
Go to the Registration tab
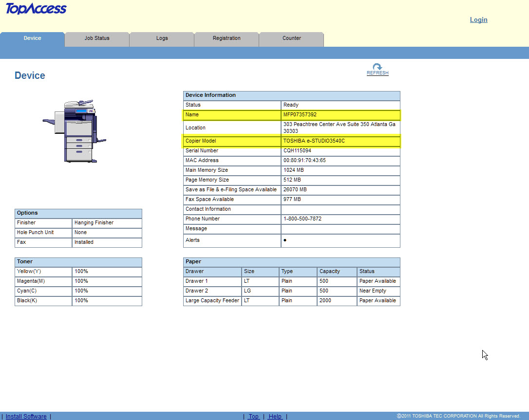coord(227,38)
